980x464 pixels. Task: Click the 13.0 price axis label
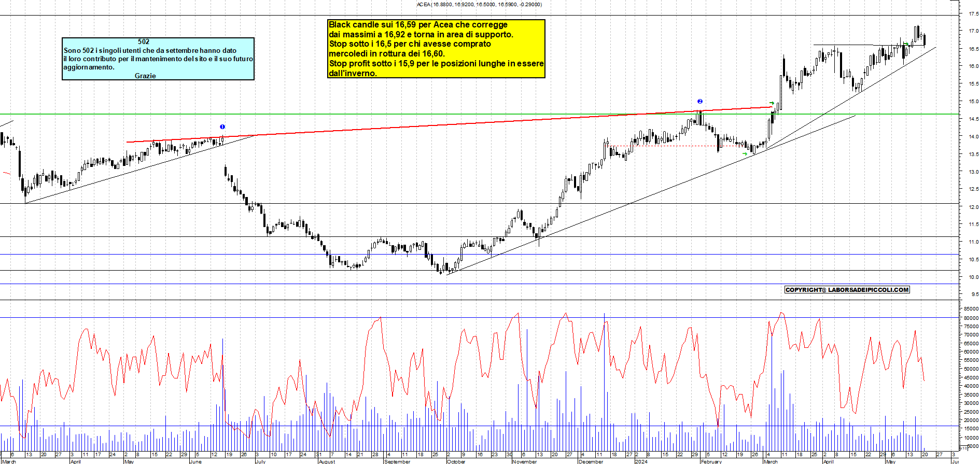pyautogui.click(x=974, y=172)
